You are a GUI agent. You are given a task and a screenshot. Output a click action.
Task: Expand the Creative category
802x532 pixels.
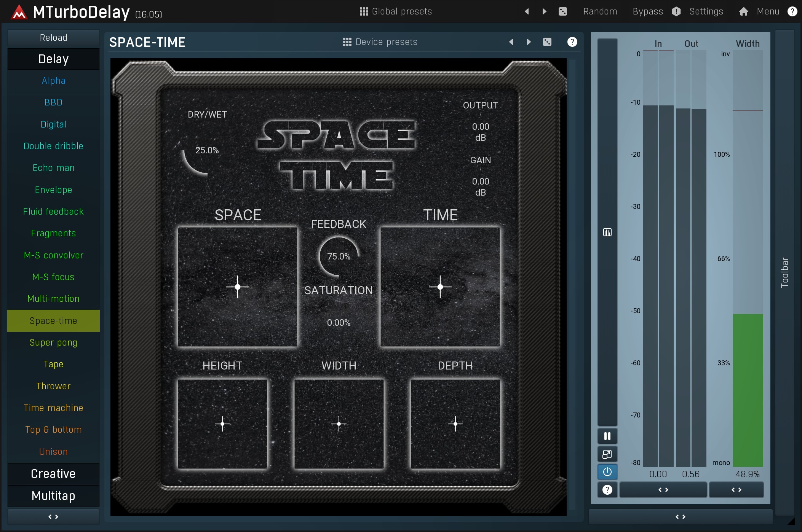coord(53,474)
